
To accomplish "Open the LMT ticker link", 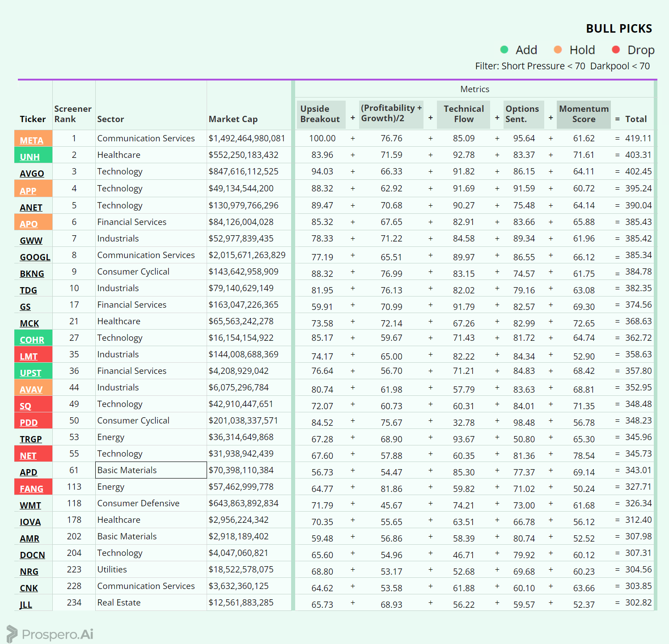I will coord(29,356).
